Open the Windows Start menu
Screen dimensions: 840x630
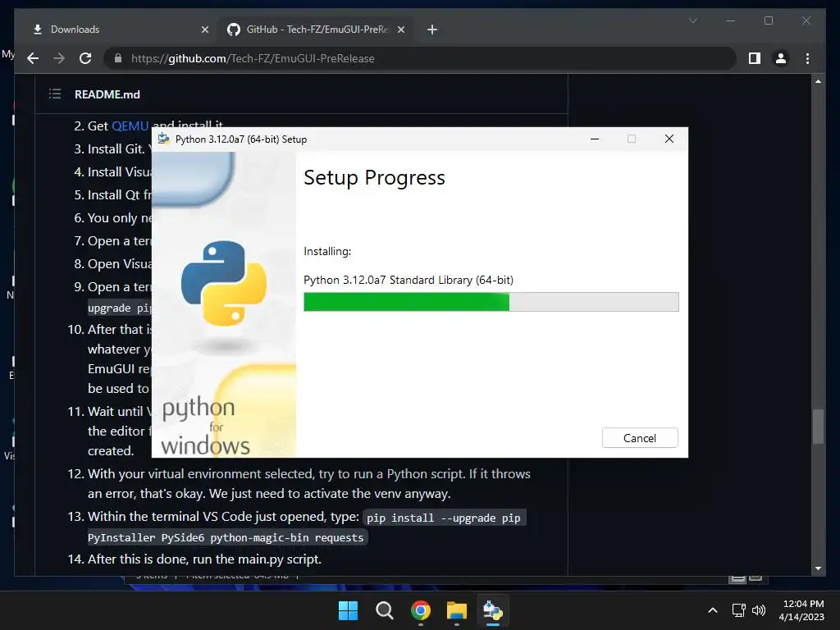pyautogui.click(x=348, y=610)
